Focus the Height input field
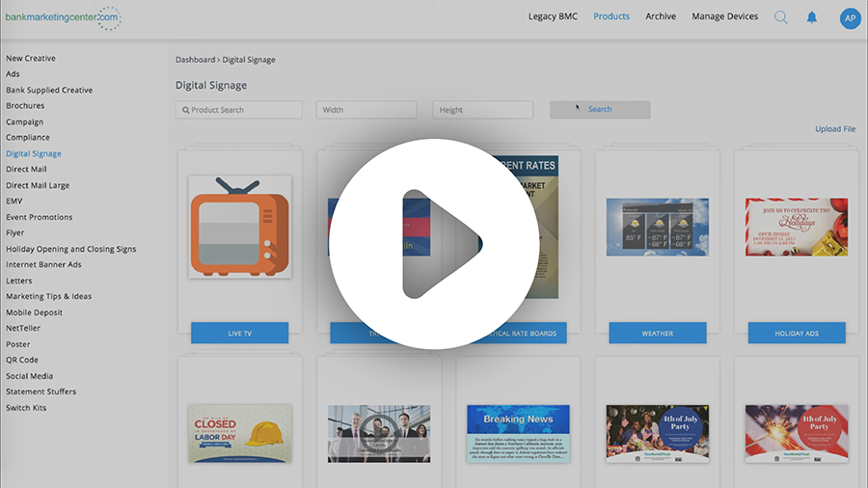This screenshot has width=868, height=488. pyautogui.click(x=482, y=110)
